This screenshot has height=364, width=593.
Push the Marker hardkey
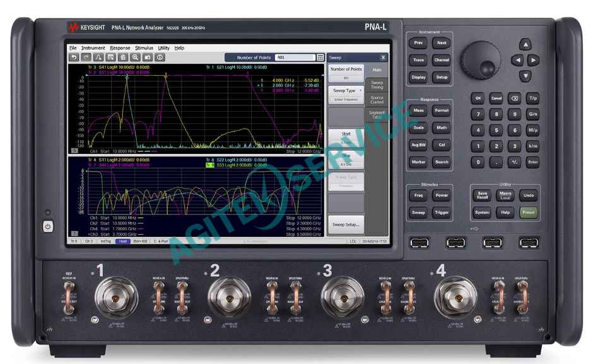pyautogui.click(x=418, y=162)
